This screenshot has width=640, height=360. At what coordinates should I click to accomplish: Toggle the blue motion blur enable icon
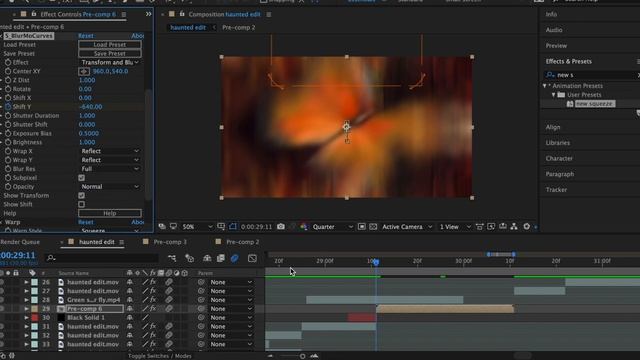[x=235, y=258]
